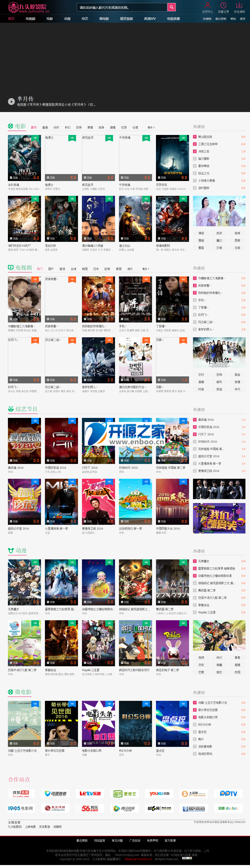Go to the 首页 home tab
Viewport: 250px width, 868px height.
coord(11,19)
